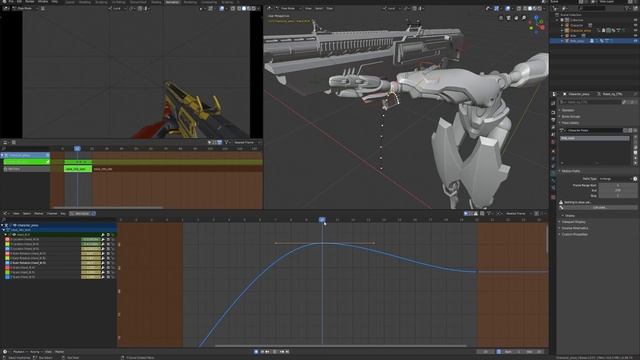Toggle visibility eye on hand_ik.R group row
The width and height of the screenshot is (640, 360).
(14, 235)
